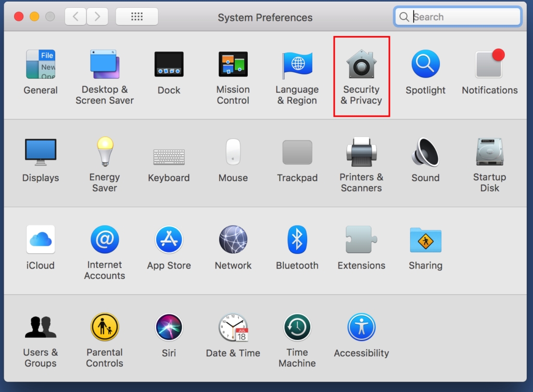Click the Show All grid button
This screenshot has width=533, height=392.
137,17
